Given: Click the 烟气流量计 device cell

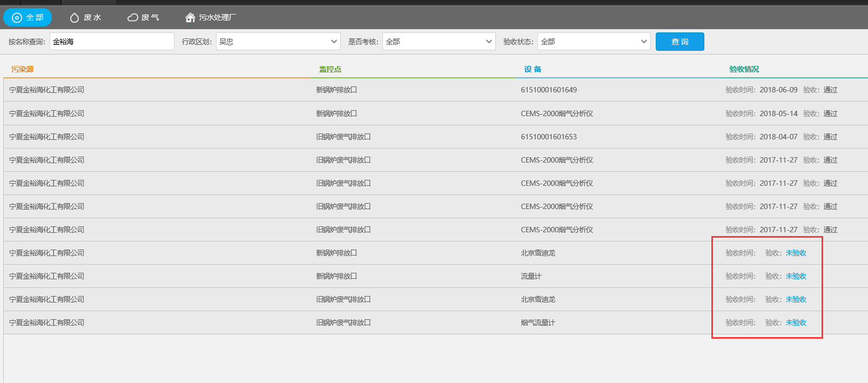Looking at the screenshot, I should pos(538,322).
